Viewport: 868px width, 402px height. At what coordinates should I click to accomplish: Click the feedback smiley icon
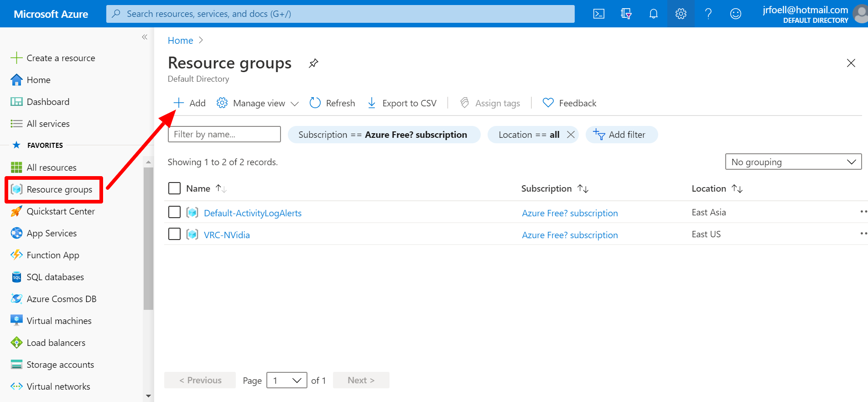(x=736, y=14)
